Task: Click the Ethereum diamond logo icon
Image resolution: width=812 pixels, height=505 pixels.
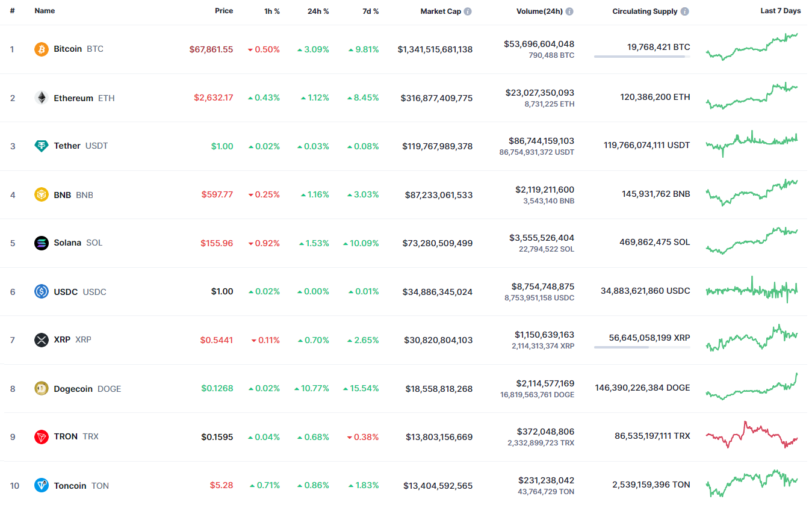Action: 42,98
